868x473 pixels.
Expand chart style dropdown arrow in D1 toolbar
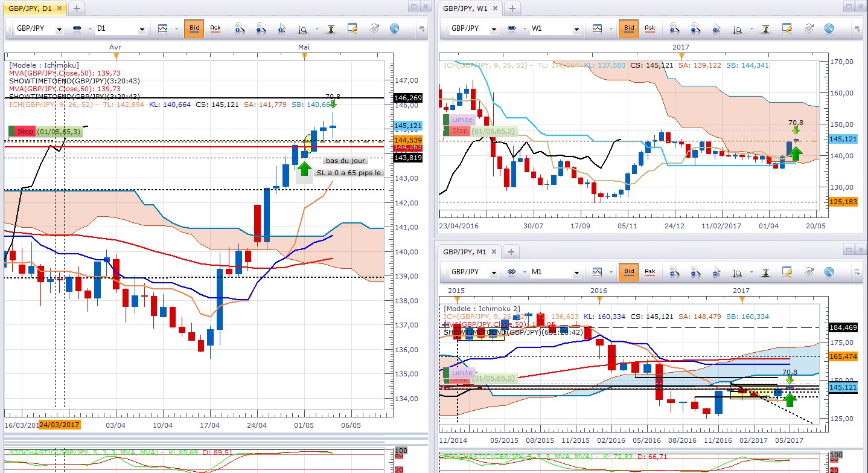click(x=176, y=28)
